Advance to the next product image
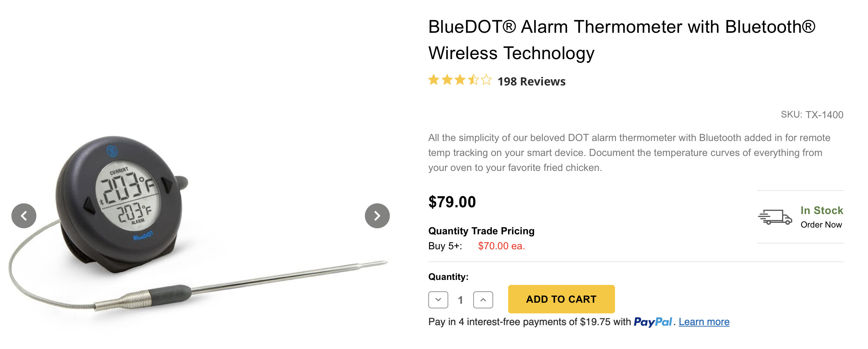 point(377,216)
